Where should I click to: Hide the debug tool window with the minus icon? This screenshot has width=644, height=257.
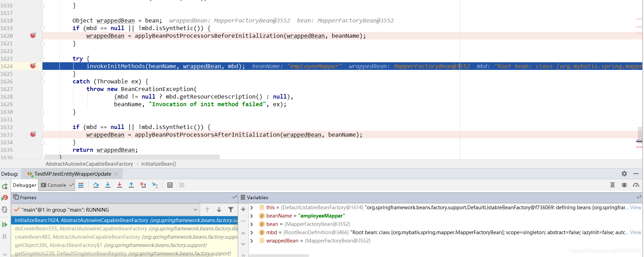636,174
